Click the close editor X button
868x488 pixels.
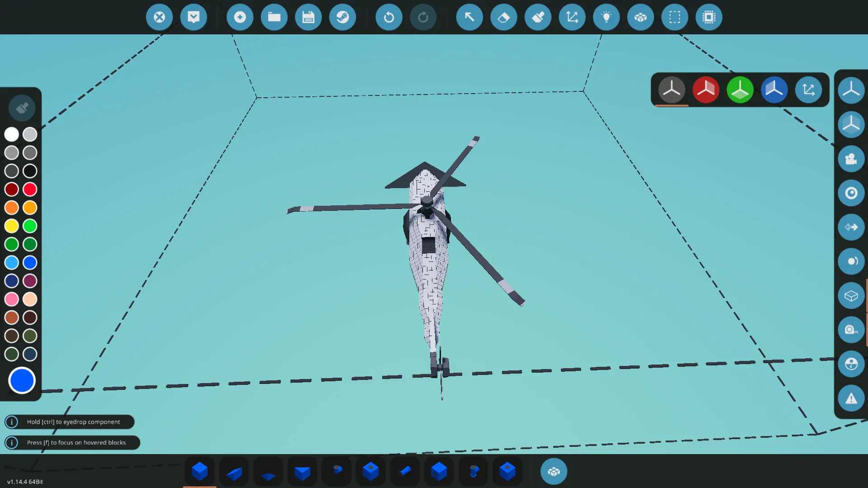159,17
